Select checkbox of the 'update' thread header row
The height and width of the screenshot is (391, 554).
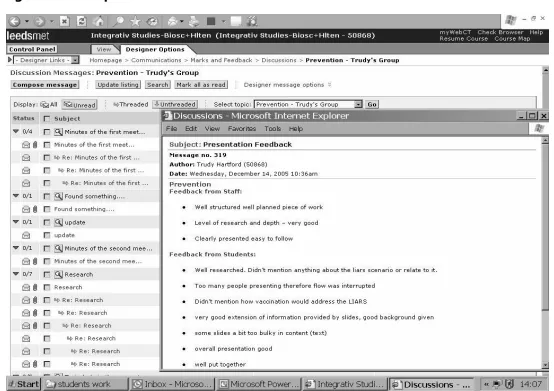(x=47, y=223)
